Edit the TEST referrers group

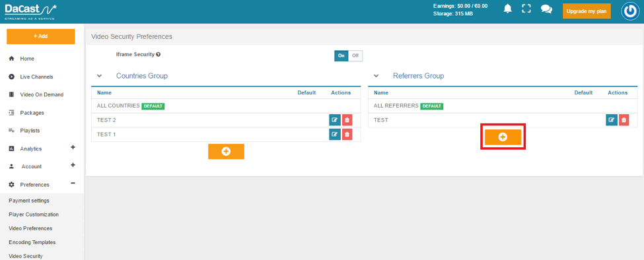612,120
